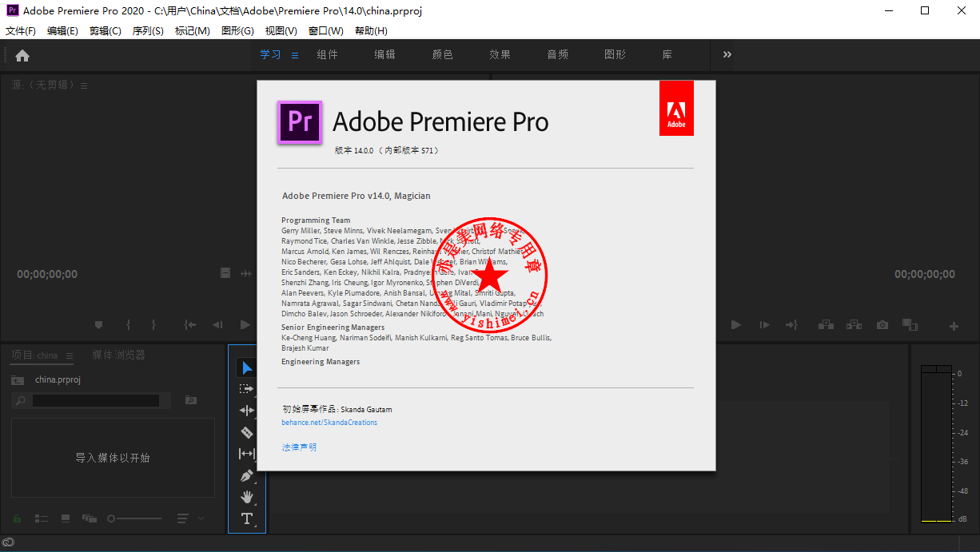Open the 标记(M) menu

[x=193, y=30]
